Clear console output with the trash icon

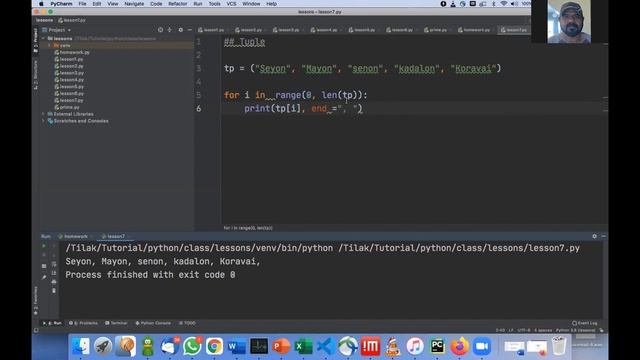[54, 291]
